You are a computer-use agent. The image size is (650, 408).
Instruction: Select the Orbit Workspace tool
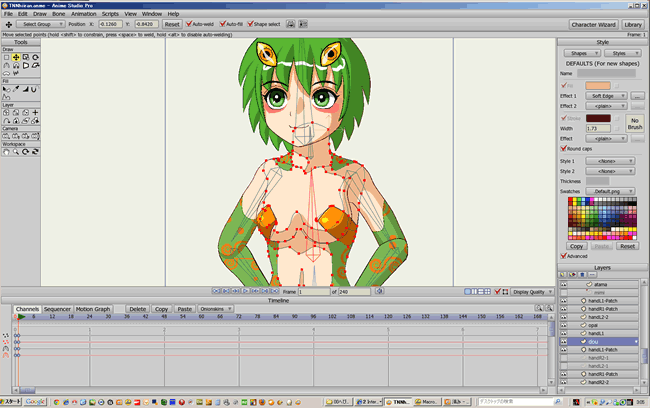click(35, 152)
